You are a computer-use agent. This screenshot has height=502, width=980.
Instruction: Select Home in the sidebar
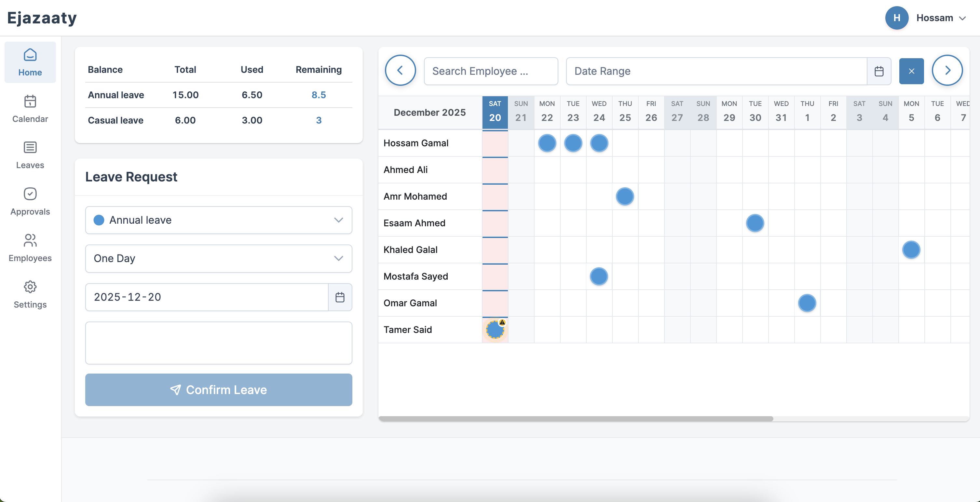(x=30, y=62)
